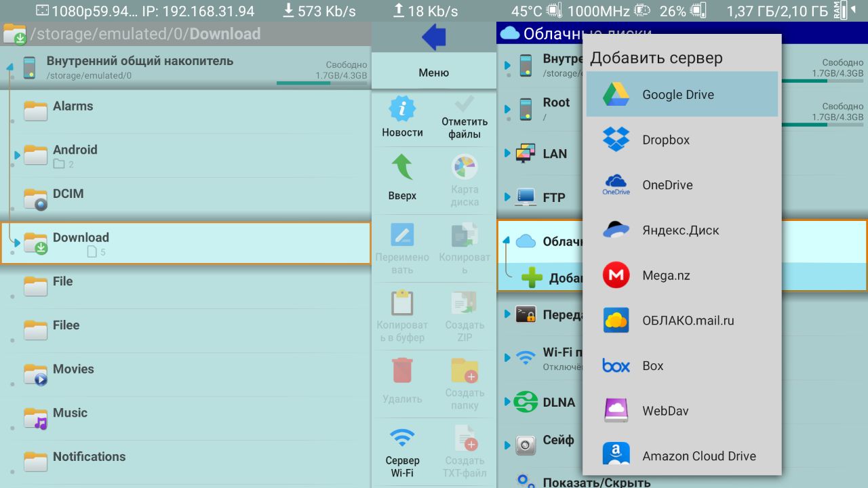Viewport: 868px width, 488px height.
Task: Pick OneDrive from the server list
Action: coord(682,185)
